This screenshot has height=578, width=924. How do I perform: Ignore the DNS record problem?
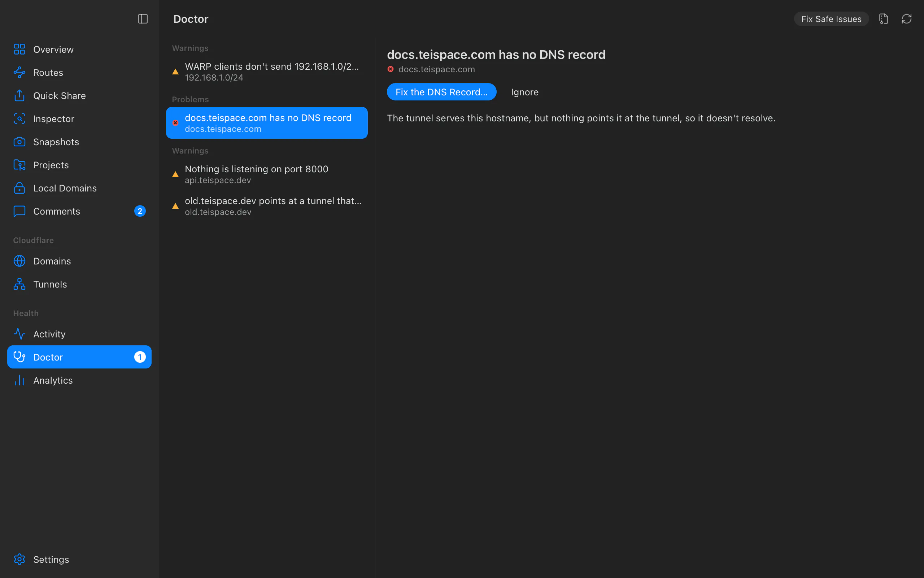(x=524, y=92)
